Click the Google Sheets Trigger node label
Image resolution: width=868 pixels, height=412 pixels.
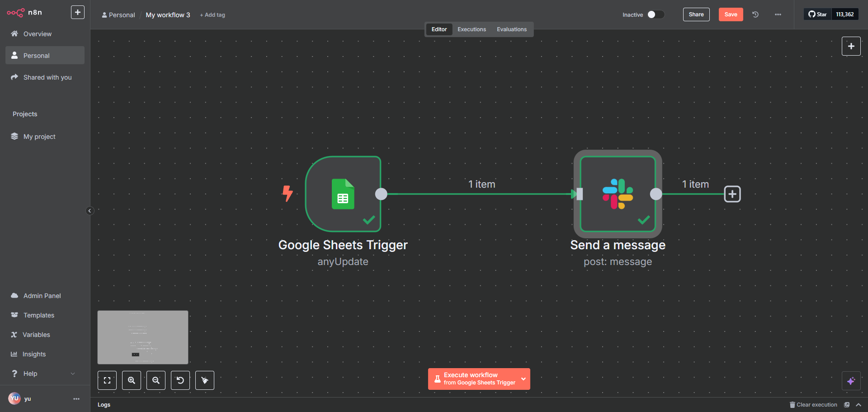(x=343, y=245)
